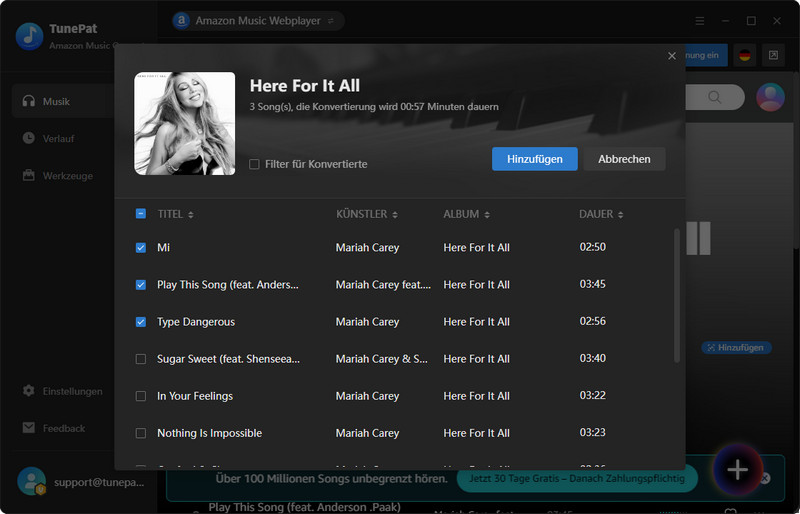The width and height of the screenshot is (800, 514).
Task: Check the Sugar Sweet song checkbox
Action: [141, 359]
